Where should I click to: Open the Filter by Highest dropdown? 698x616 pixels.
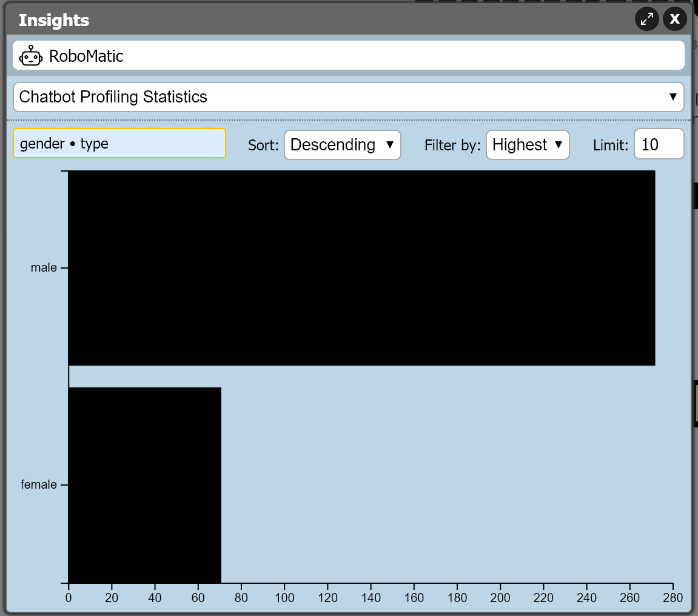[528, 145]
